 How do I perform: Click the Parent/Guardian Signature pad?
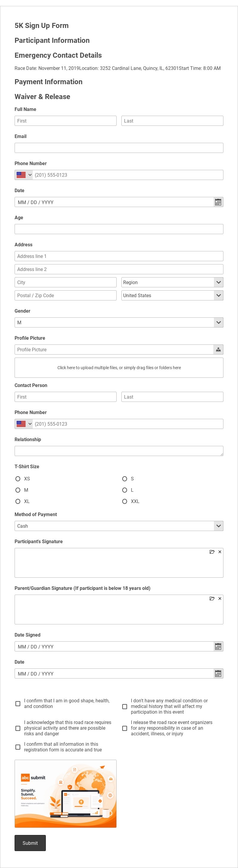[x=119, y=610]
